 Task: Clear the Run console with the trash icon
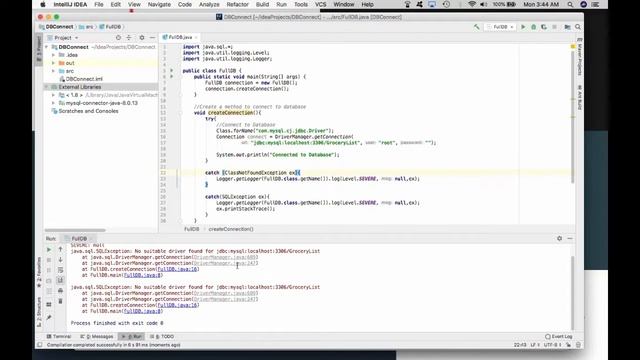click(60, 301)
